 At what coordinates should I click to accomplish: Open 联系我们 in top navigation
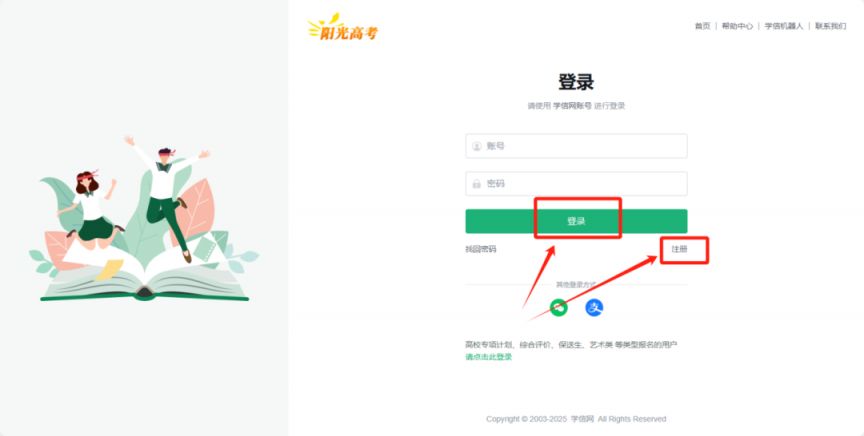coord(830,26)
